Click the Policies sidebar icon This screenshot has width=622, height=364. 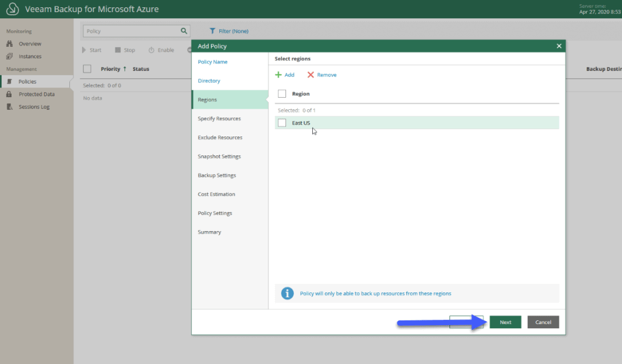tap(10, 81)
